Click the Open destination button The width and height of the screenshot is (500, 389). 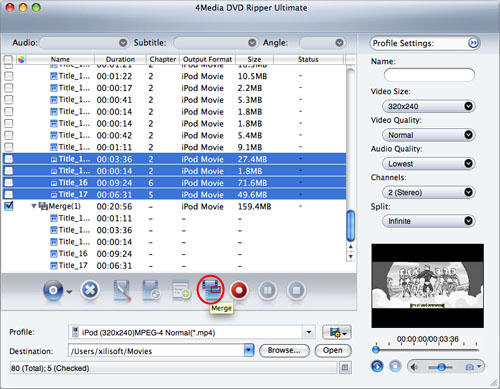[x=333, y=350]
